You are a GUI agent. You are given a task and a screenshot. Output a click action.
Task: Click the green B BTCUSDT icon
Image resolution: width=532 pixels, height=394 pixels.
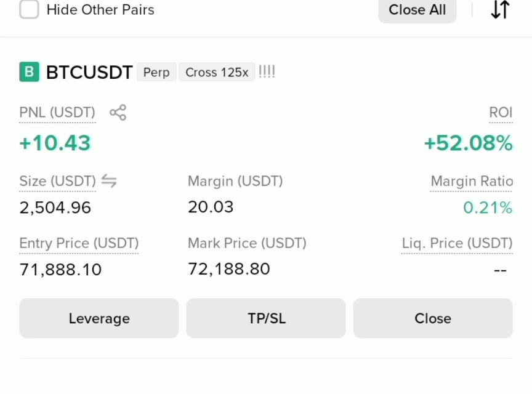click(x=29, y=71)
